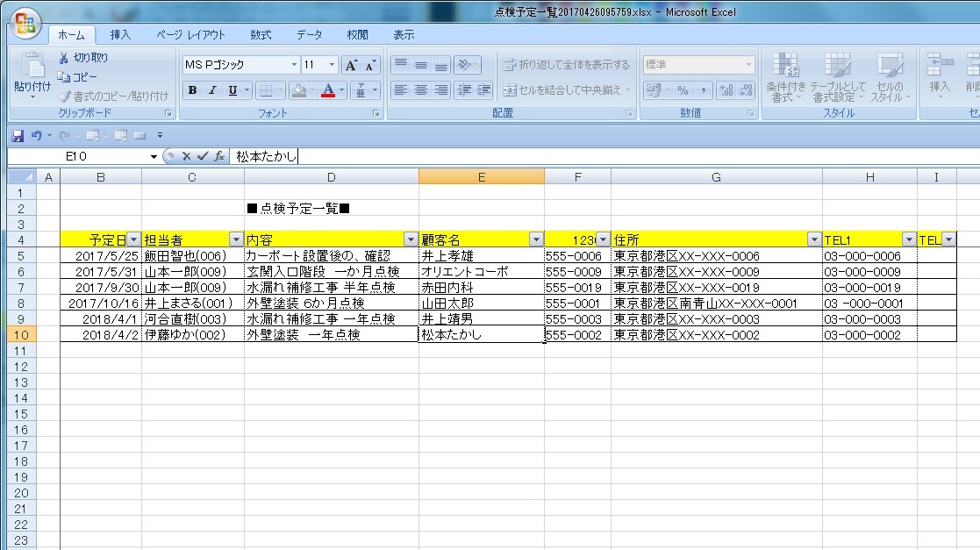Open the ホーム ribbon tab
This screenshot has height=550, width=980.
tap(71, 35)
